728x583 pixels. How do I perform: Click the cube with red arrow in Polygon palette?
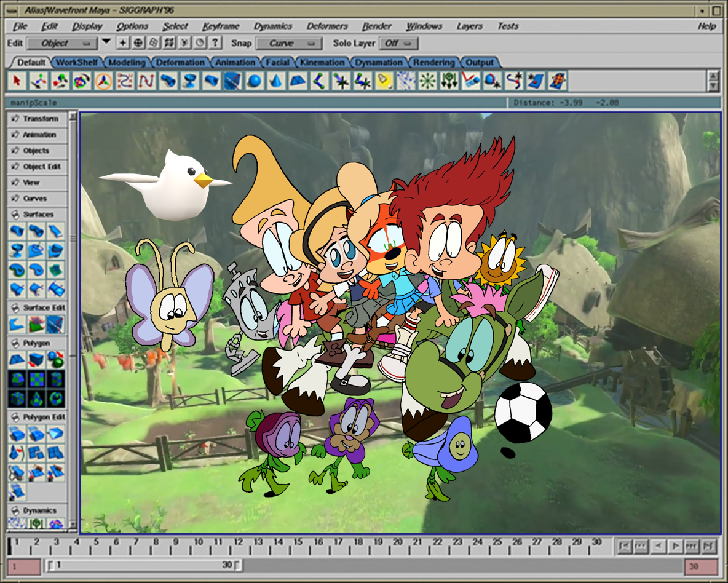pos(36,360)
